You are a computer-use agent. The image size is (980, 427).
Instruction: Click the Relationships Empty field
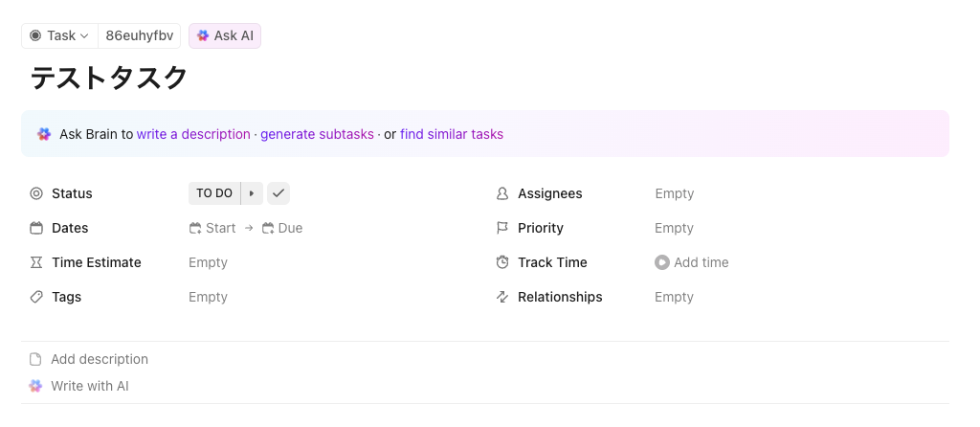(x=674, y=297)
